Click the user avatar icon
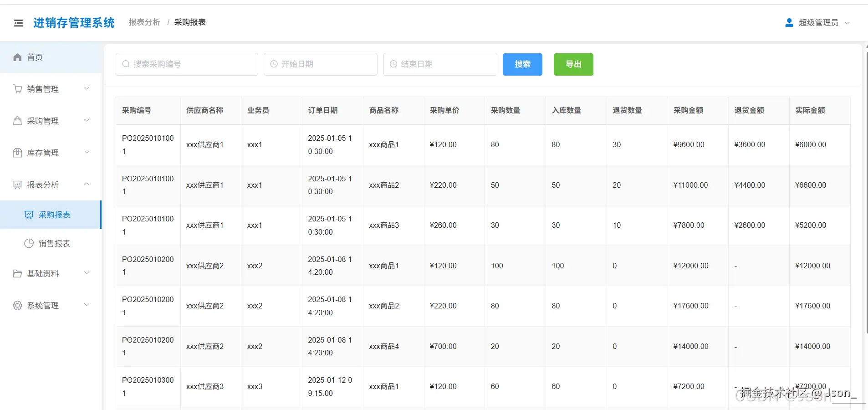This screenshot has height=410, width=868. [x=789, y=22]
